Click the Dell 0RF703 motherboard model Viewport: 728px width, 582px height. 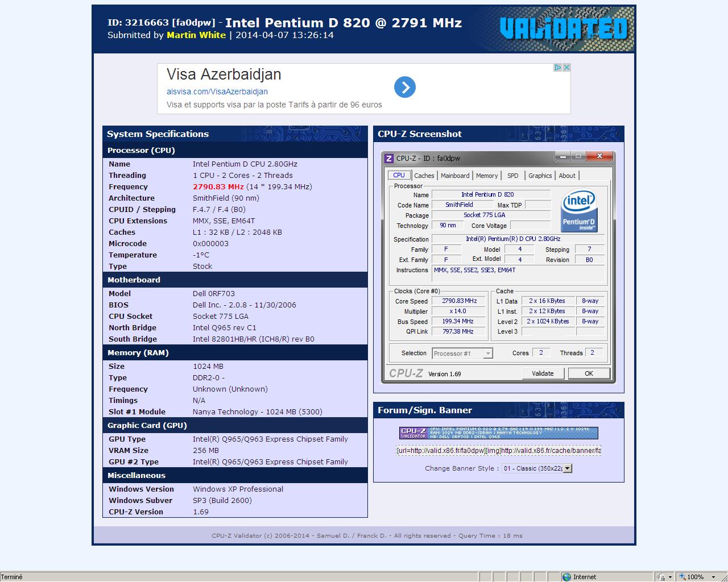(214, 294)
